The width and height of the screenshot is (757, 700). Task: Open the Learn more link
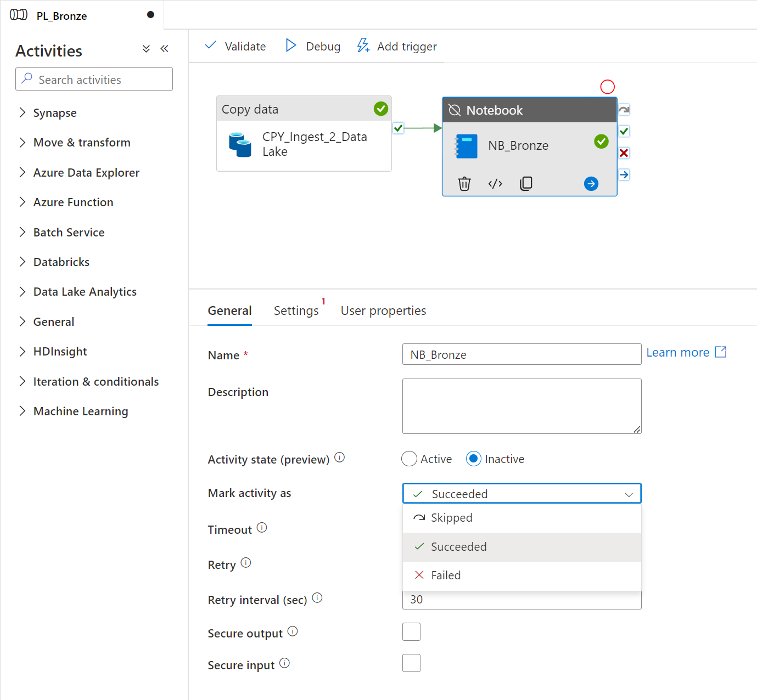click(x=686, y=352)
